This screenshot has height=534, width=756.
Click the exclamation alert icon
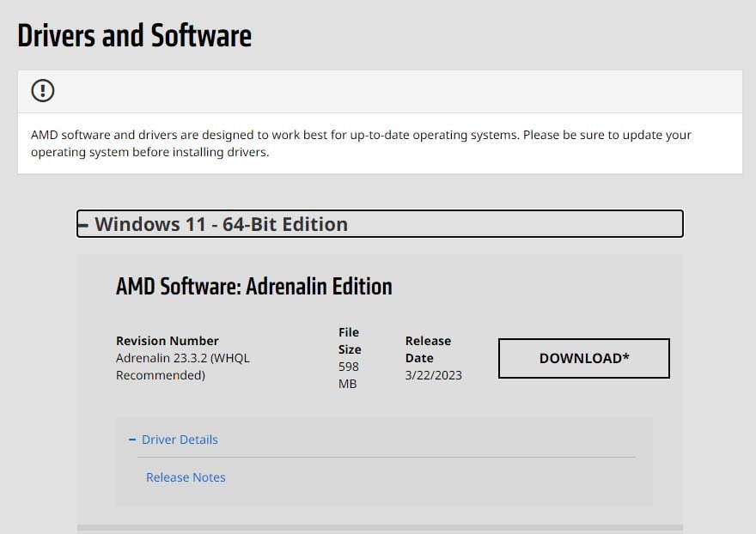pyautogui.click(x=42, y=90)
